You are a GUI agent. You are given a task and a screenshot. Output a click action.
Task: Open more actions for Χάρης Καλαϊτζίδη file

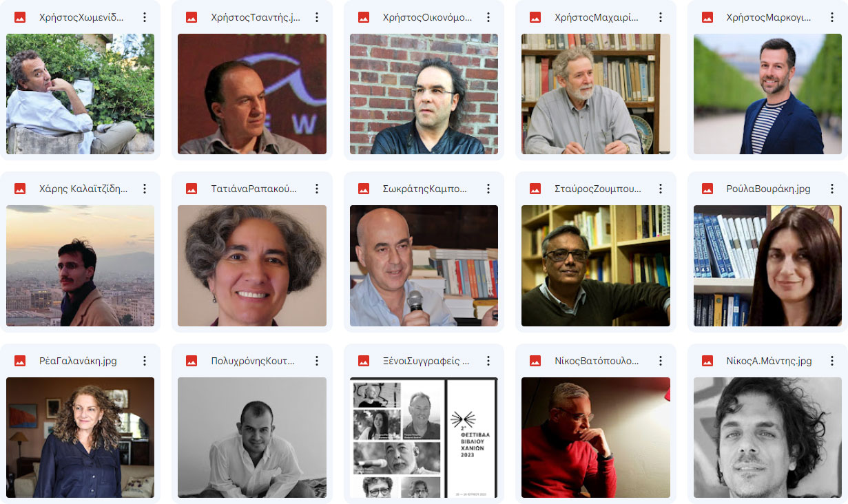pos(145,189)
